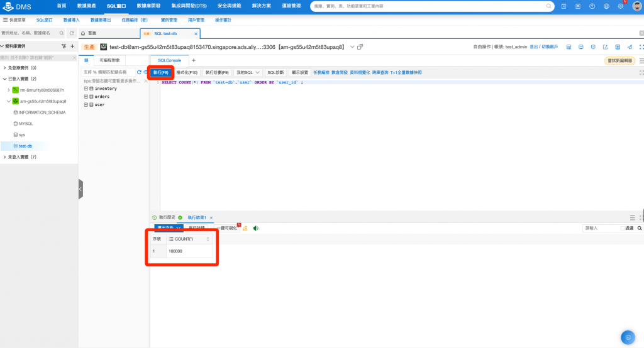
Task: Click the 執行(F8) button
Action: tap(160, 73)
